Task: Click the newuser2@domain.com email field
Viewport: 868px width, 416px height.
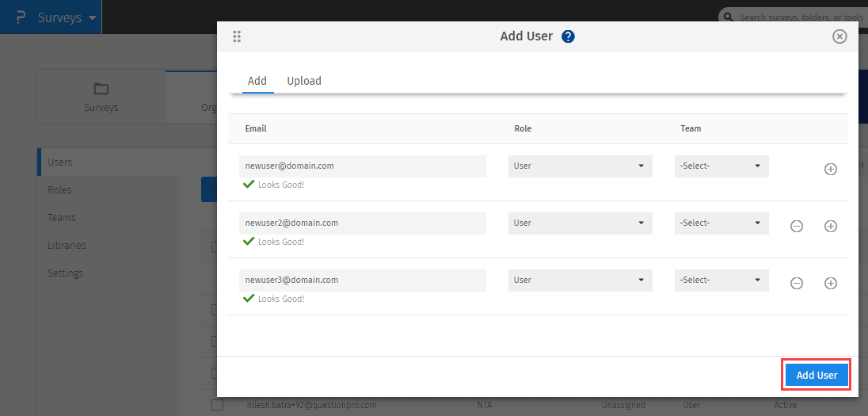Action: click(363, 223)
